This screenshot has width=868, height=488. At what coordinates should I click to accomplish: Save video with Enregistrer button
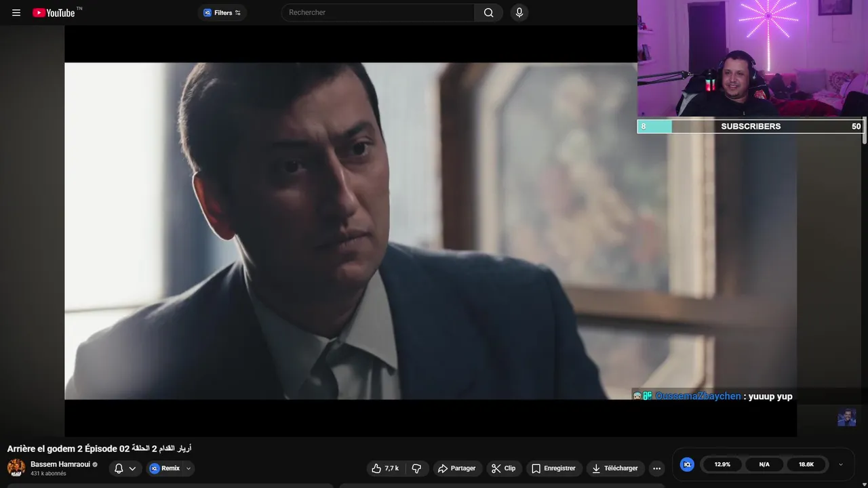pos(553,468)
